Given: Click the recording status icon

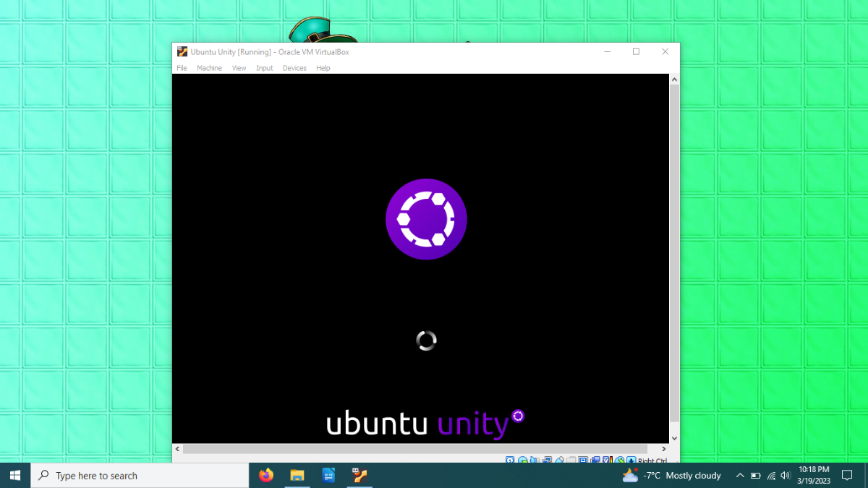Looking at the screenshot, I should point(595,460).
